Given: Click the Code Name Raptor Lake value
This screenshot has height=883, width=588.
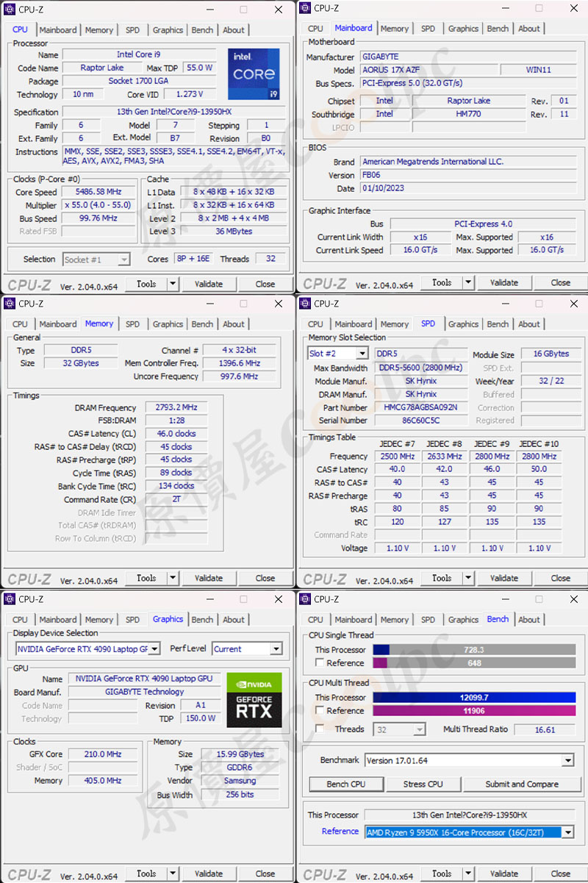Looking at the screenshot, I should (x=102, y=68).
